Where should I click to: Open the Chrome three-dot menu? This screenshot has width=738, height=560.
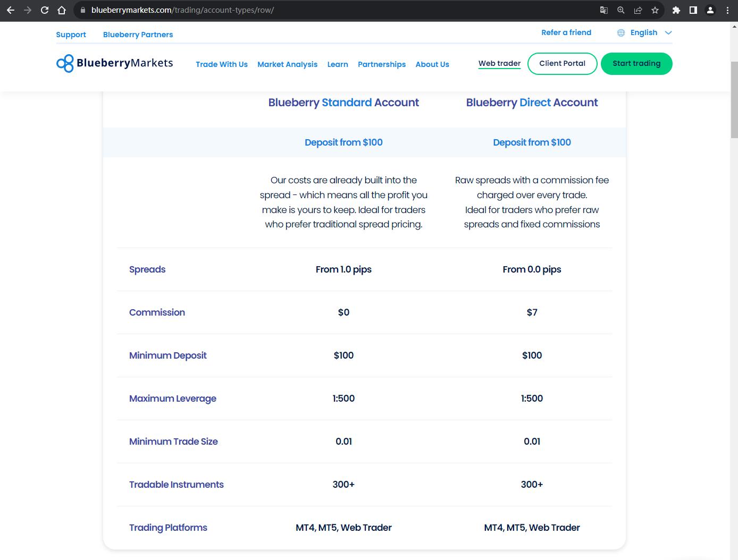[727, 10]
